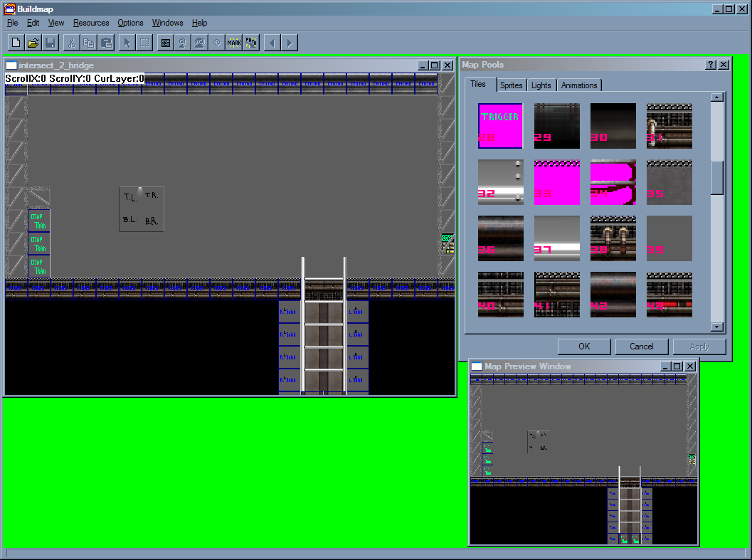Screen dimensions: 752x560
Task: Select the pointer tool
Action: tap(127, 42)
